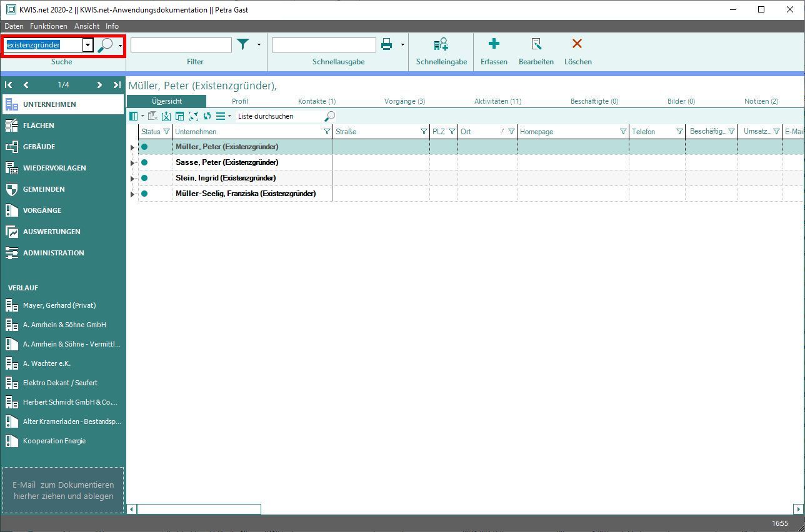Screen dimensions: 805x532
Task: Open filter on PLZ column
Action: pyautogui.click(x=452, y=131)
